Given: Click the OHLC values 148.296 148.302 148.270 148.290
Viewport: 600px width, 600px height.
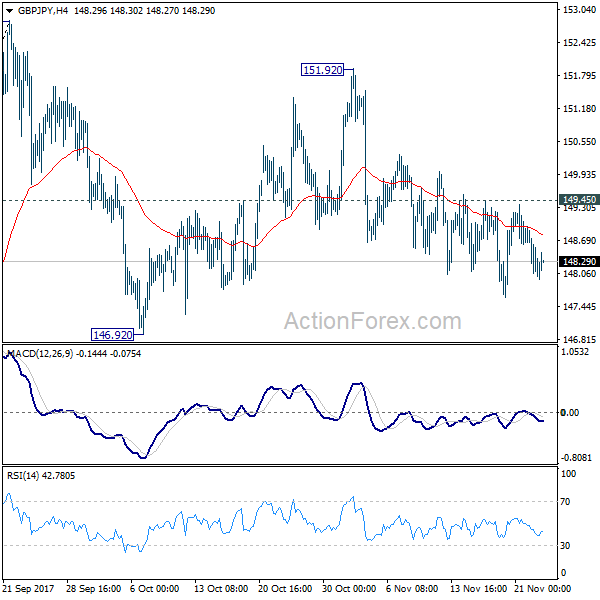Looking at the screenshot, I should 144,11.
